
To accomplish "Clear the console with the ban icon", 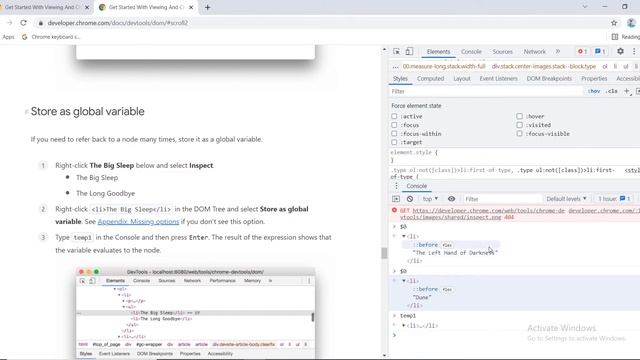I will (410, 199).
